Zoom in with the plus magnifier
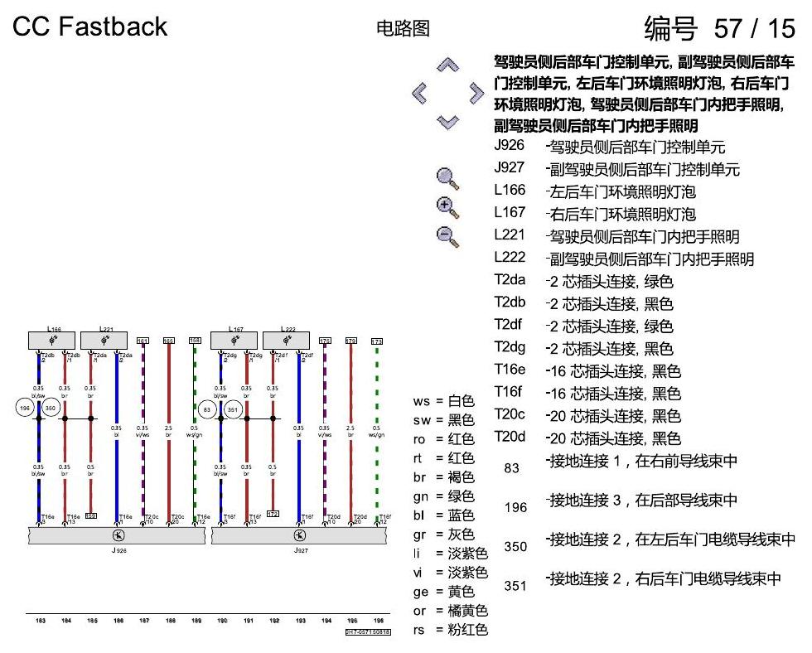The image size is (812, 653). coord(447,208)
